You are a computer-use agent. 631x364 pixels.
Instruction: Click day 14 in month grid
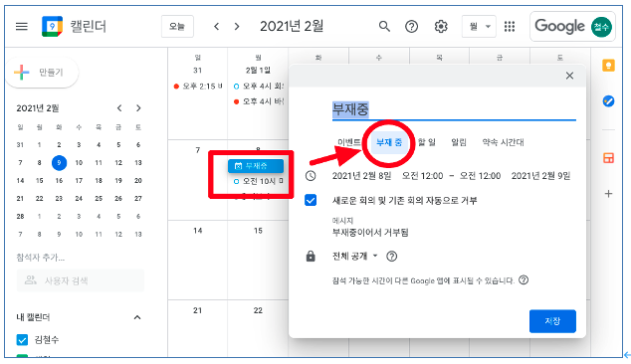[198, 231]
